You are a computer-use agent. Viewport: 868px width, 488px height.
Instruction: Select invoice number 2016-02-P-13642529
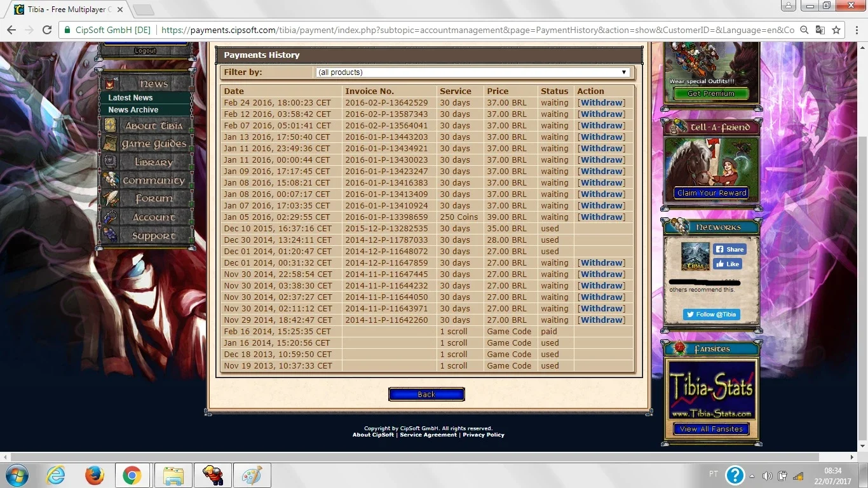click(386, 102)
